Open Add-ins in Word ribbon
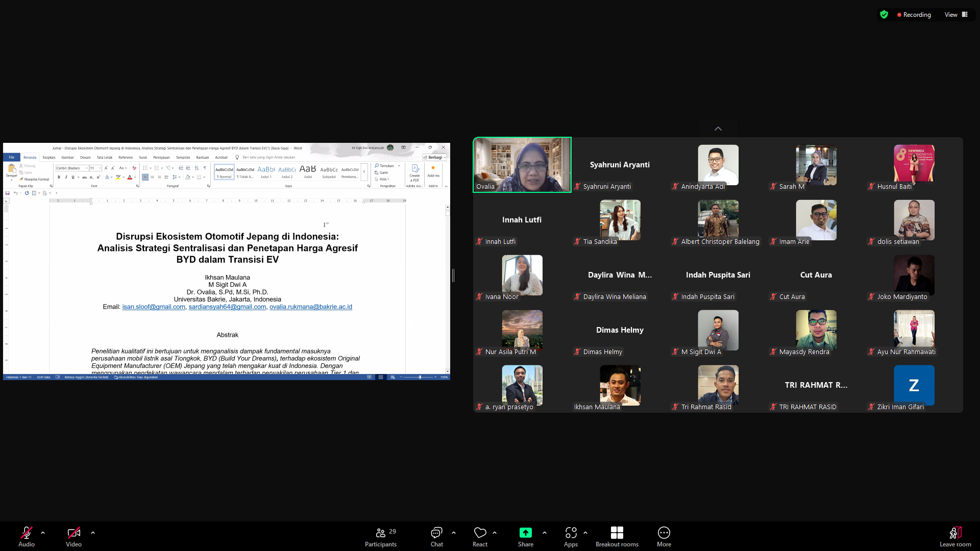 [433, 171]
